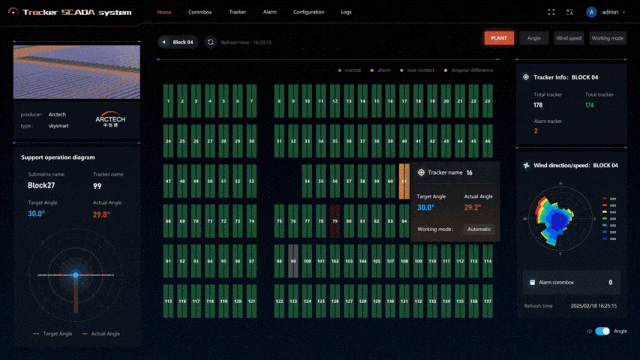This screenshot has height=360, width=640.
Task: Select tracker tile number 23
Action: coord(487,101)
